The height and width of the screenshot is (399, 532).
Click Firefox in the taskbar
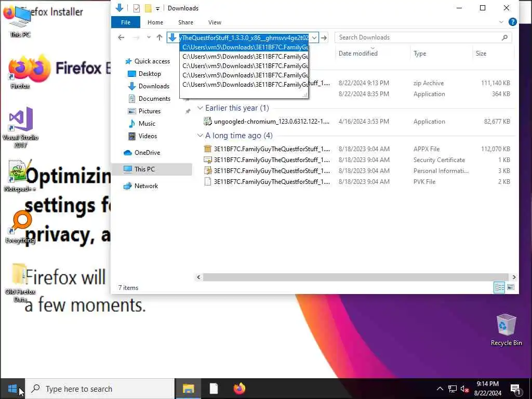[x=239, y=389]
